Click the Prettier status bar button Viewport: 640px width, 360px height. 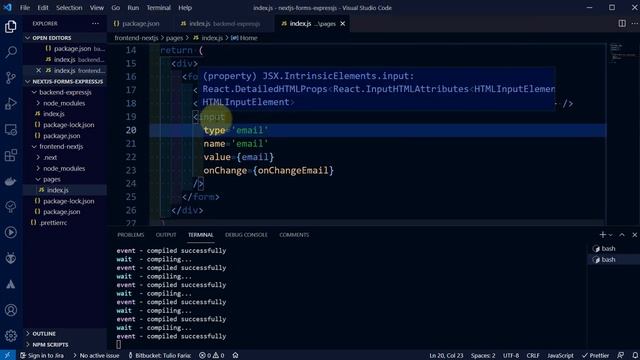click(x=596, y=356)
